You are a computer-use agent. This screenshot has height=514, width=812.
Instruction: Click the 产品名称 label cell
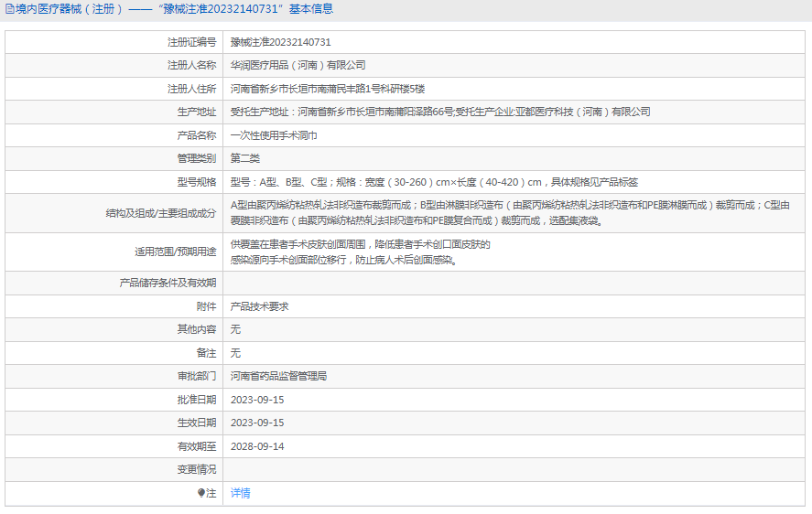tap(114, 135)
